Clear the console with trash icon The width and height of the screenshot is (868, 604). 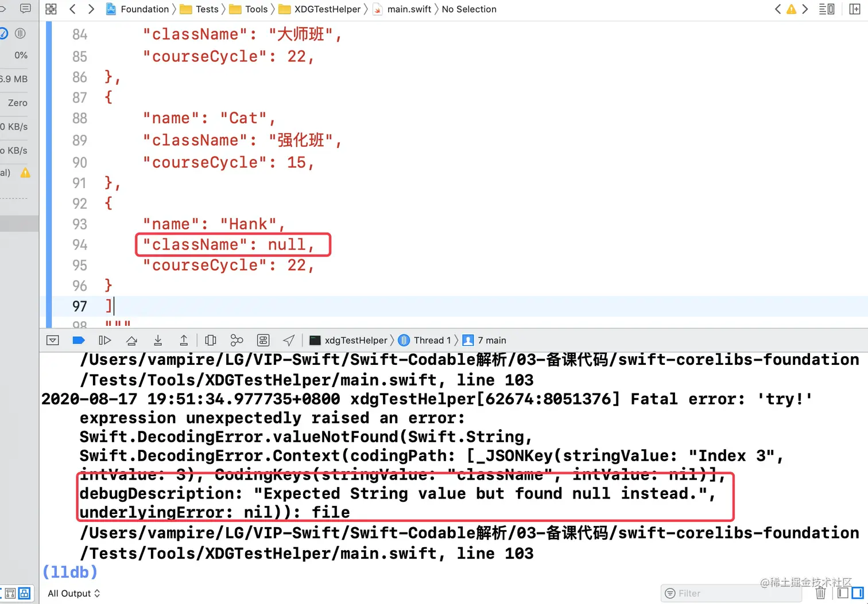coord(820,593)
